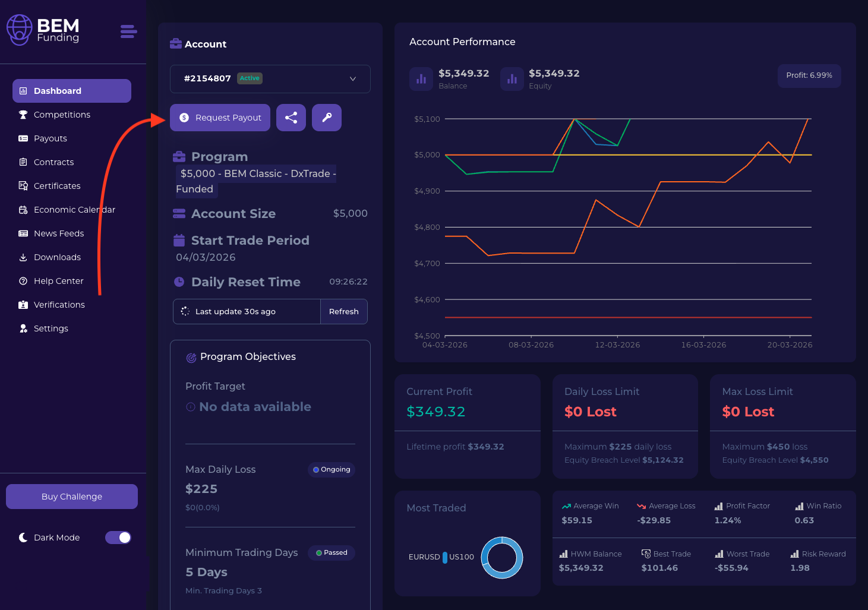Click the Profit Target info icon
This screenshot has width=868, height=610.
pos(191,407)
